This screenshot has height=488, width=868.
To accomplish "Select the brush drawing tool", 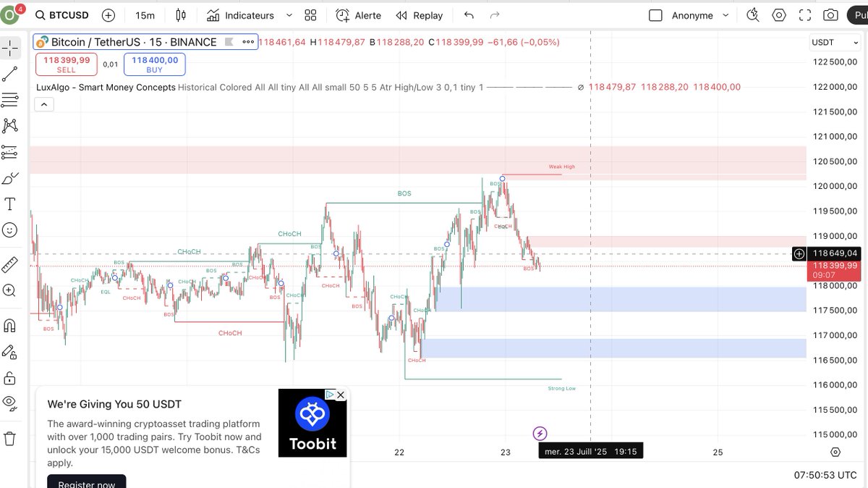I will click(x=10, y=178).
